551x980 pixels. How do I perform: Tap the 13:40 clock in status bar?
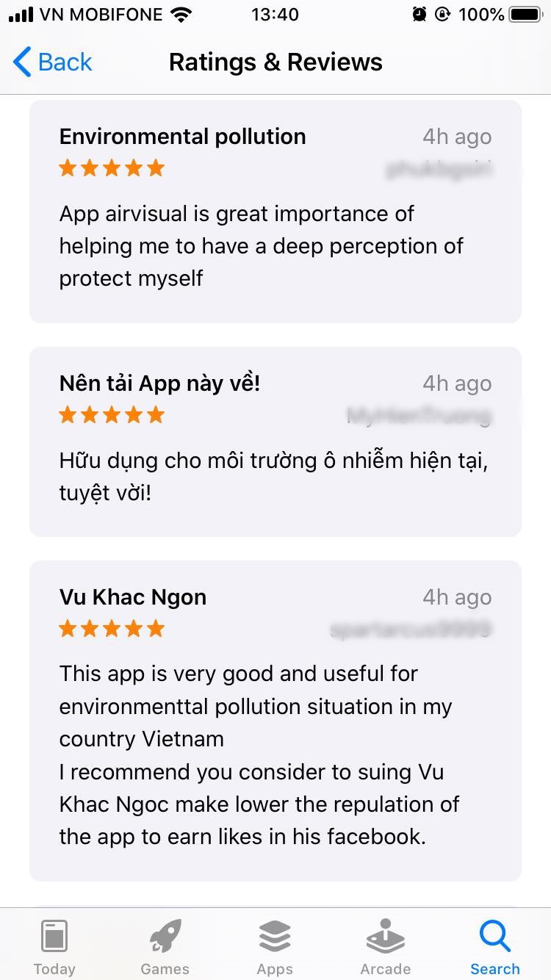[275, 14]
